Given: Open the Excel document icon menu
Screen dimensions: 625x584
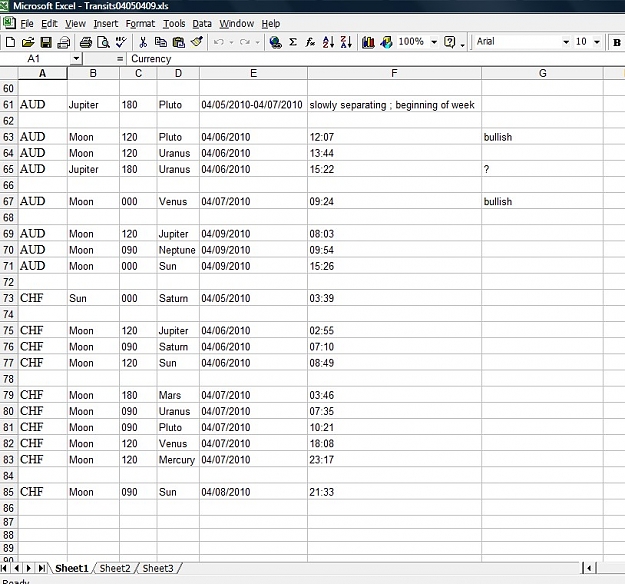Looking at the screenshot, I should point(9,23).
